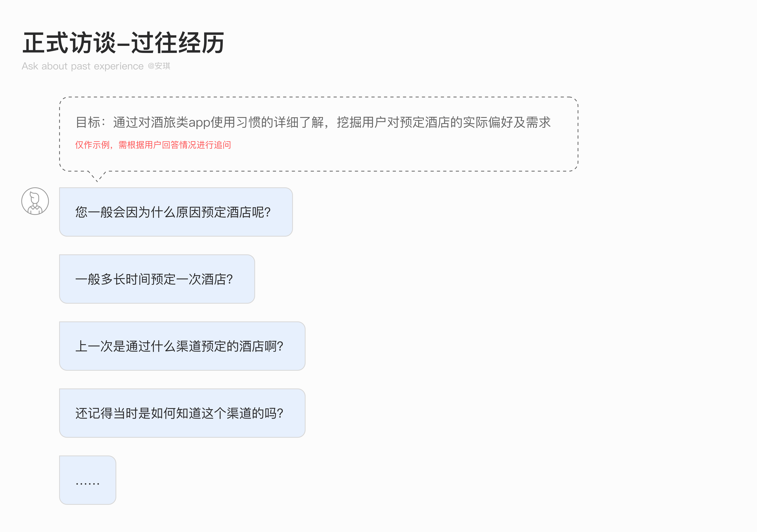Click the word experience in the subtitle
This screenshot has height=532, width=757.
(119, 67)
